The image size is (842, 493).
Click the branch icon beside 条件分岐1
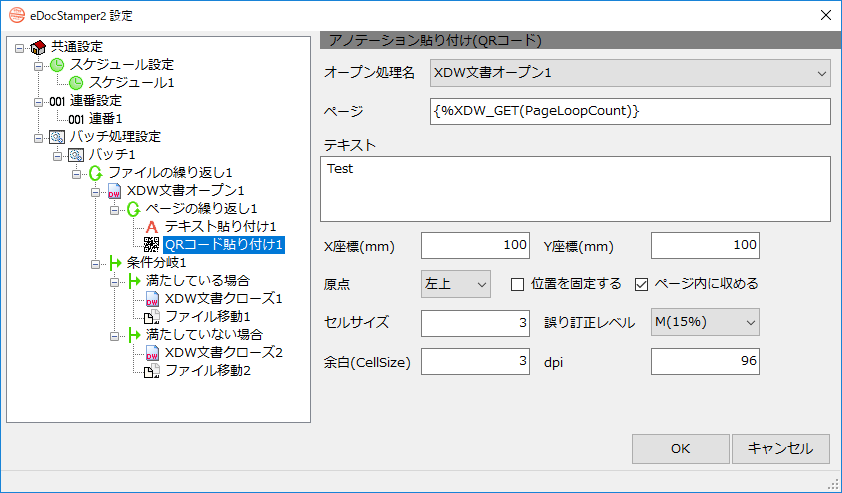click(115, 263)
